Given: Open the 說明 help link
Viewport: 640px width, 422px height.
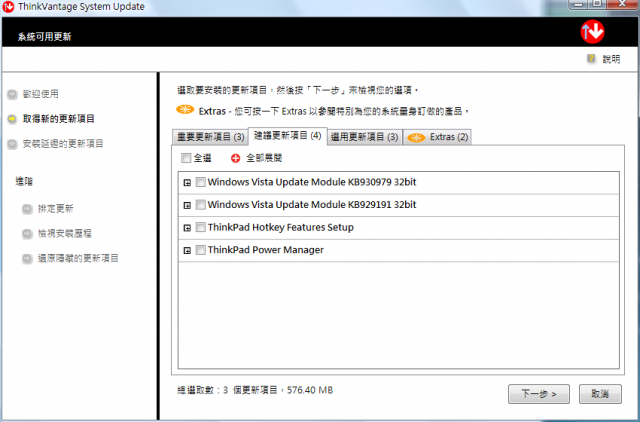Looking at the screenshot, I should 611,59.
